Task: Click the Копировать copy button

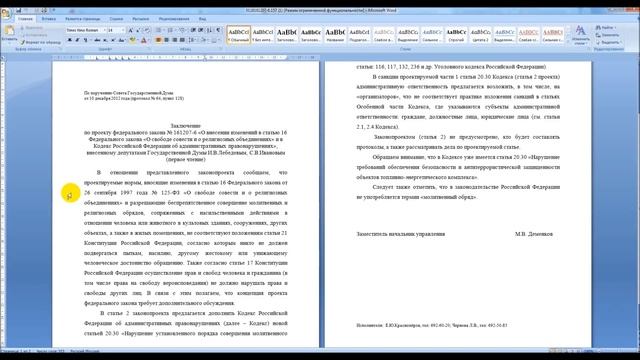Action: (x=34, y=35)
